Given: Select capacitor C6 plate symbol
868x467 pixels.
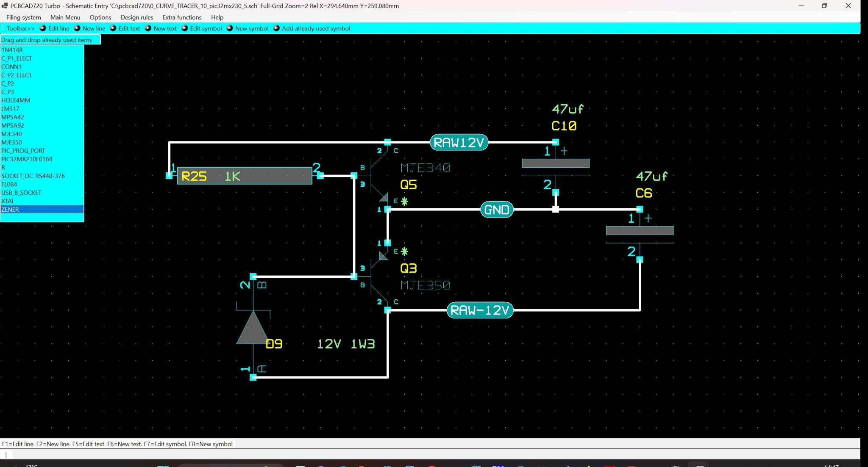Looking at the screenshot, I should [x=640, y=231].
